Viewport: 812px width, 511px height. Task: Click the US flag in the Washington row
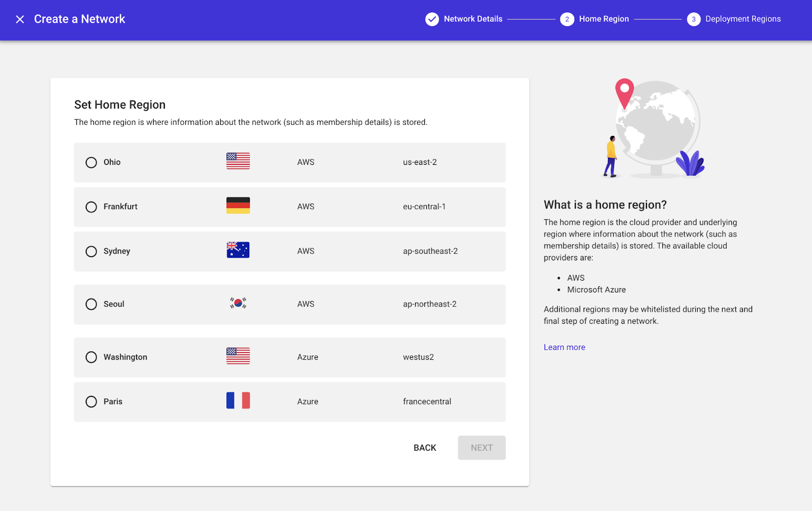[x=238, y=356]
